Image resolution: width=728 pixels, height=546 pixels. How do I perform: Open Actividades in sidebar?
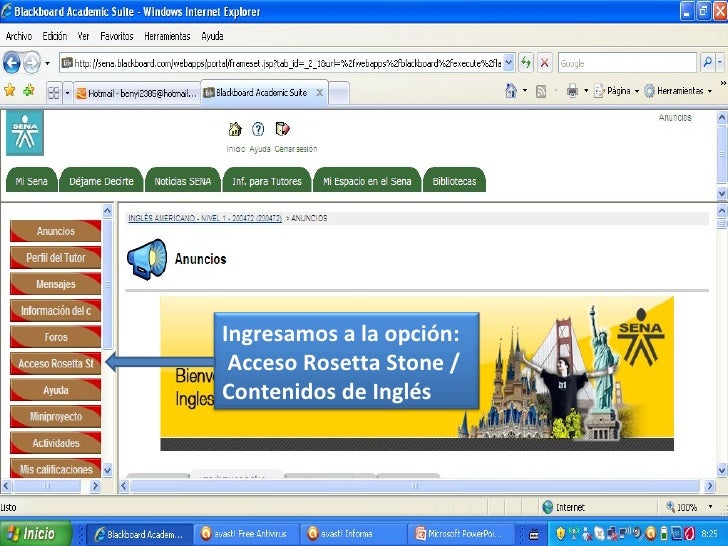pyautogui.click(x=56, y=443)
